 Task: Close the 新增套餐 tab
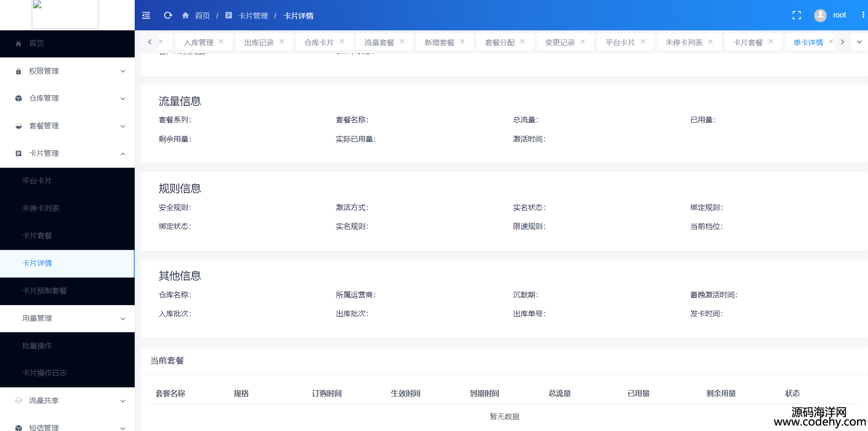[463, 41]
